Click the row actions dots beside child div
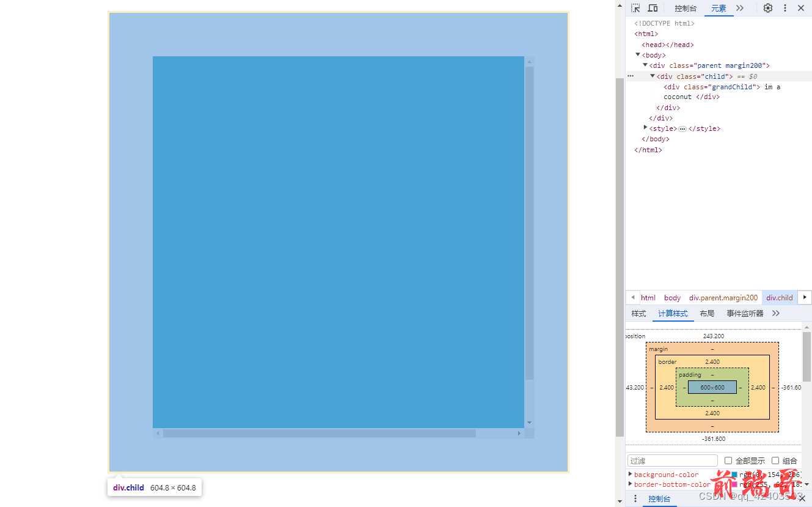 631,76
